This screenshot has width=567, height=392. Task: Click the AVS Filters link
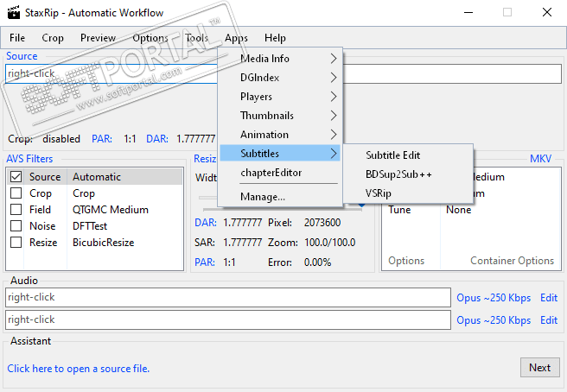tap(29, 159)
